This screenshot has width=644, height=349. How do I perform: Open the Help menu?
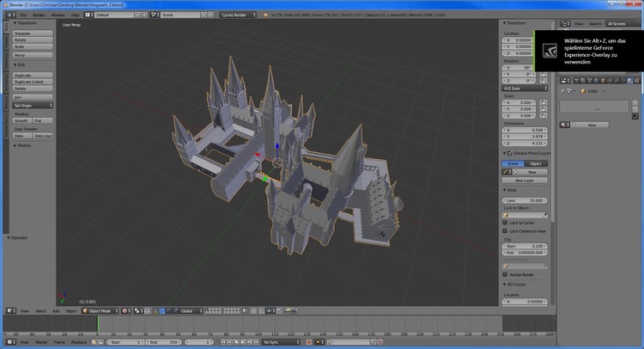pyautogui.click(x=76, y=15)
